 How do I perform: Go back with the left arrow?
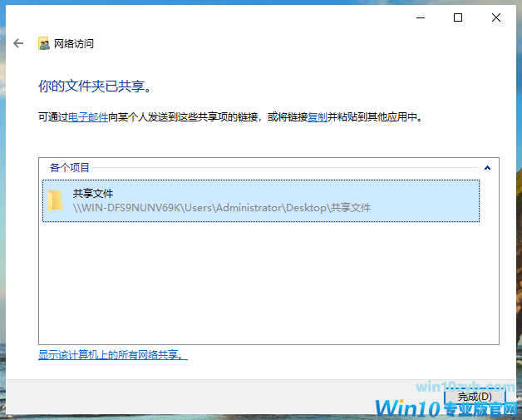point(18,43)
